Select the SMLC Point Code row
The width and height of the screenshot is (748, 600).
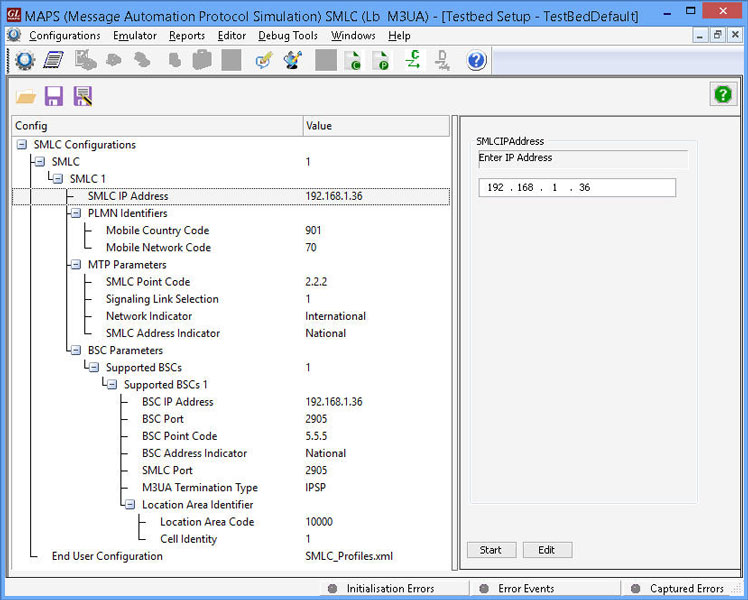pos(231,282)
